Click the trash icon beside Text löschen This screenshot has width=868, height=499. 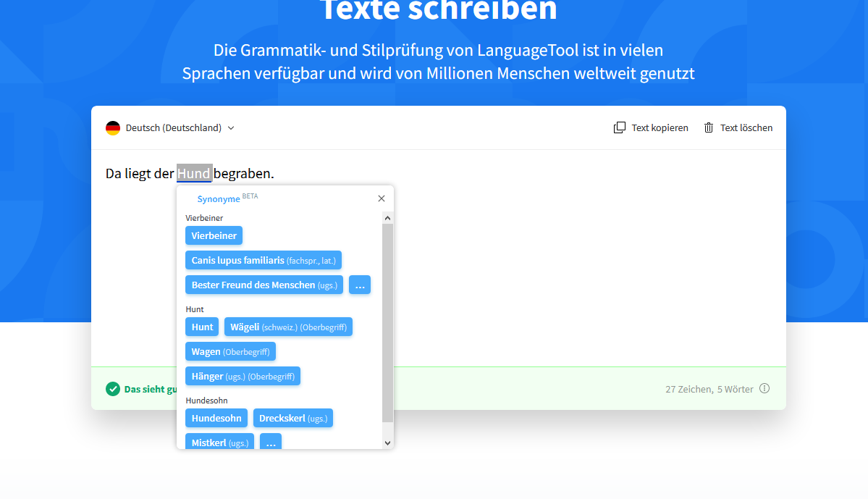pyautogui.click(x=709, y=128)
